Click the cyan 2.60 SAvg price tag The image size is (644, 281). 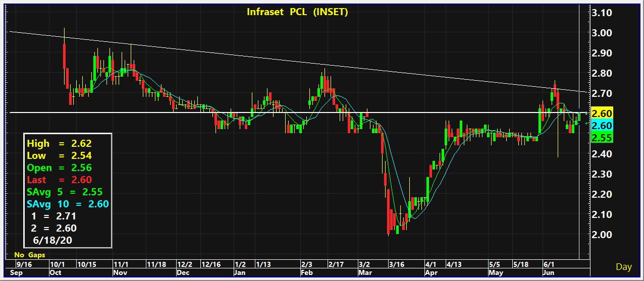(x=602, y=125)
